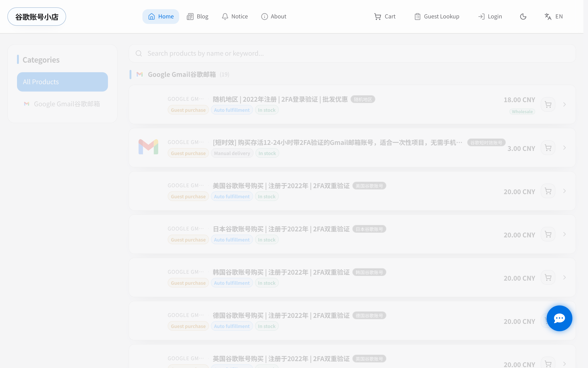Expand the 美国谷歌账号购买 product details arrow
This screenshot has width=588, height=368.
[564, 191]
